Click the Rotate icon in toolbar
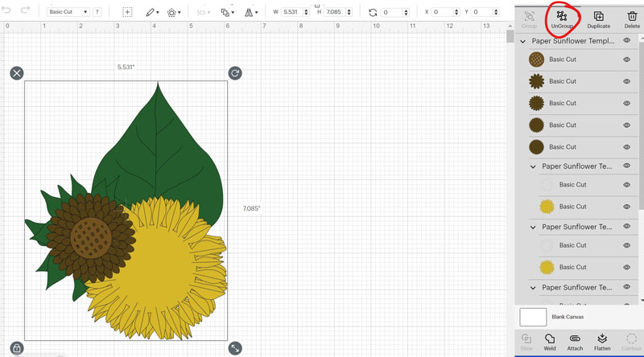This screenshot has height=357, width=644. tap(373, 12)
